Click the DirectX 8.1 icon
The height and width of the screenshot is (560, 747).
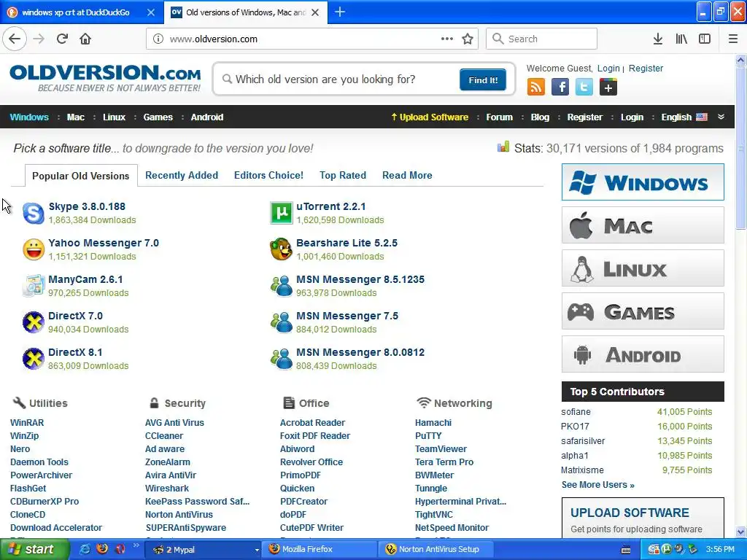pos(34,359)
